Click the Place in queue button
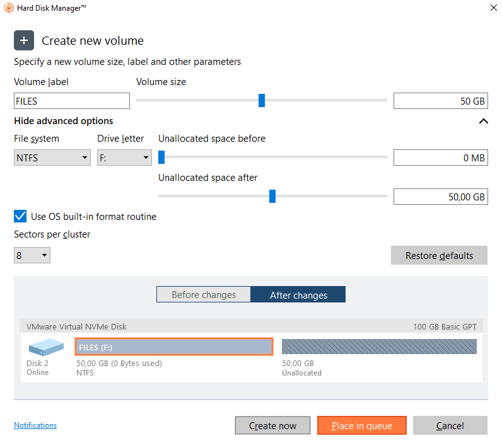The width and height of the screenshot is (502, 448). point(361,426)
